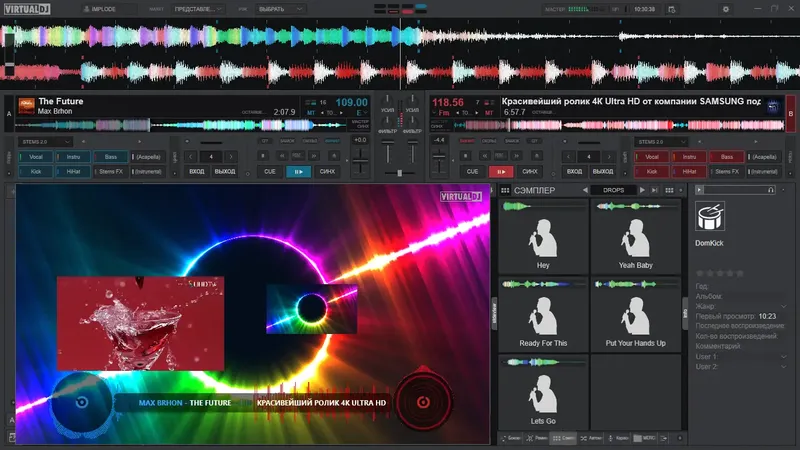Increase loop size on deck B
Screen dimensions: 800x450
click(x=609, y=157)
